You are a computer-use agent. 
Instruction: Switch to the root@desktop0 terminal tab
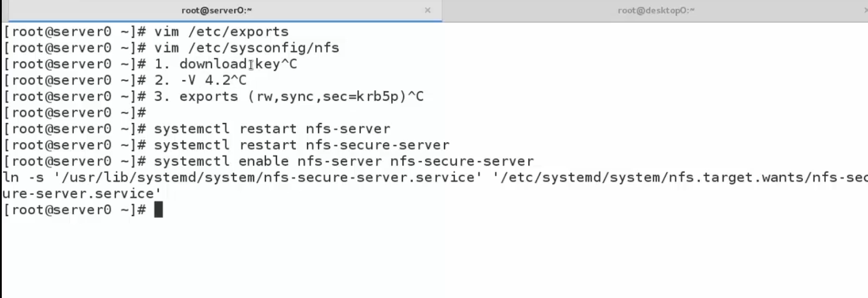(656, 11)
